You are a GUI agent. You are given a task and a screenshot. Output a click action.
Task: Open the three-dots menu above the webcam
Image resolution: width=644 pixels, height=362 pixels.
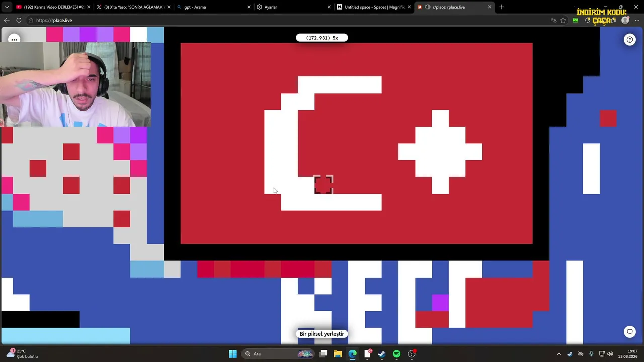tap(14, 39)
